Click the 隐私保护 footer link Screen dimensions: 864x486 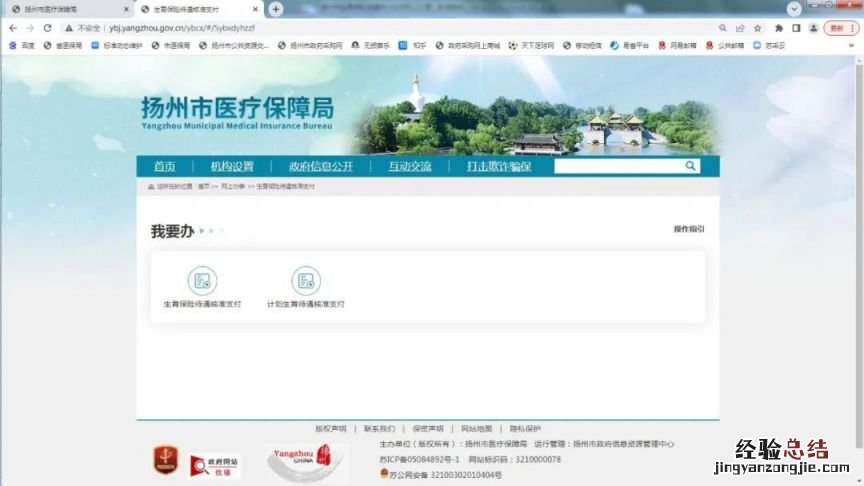[525, 428]
